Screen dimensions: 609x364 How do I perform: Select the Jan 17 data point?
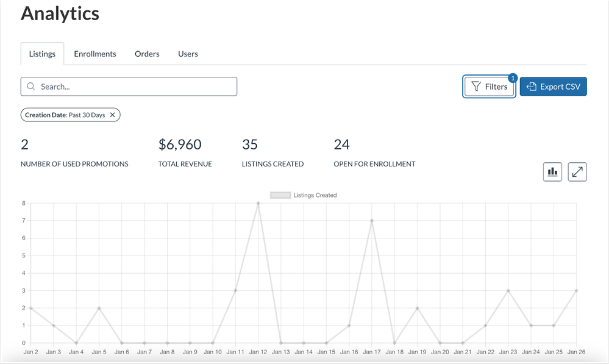click(372, 221)
